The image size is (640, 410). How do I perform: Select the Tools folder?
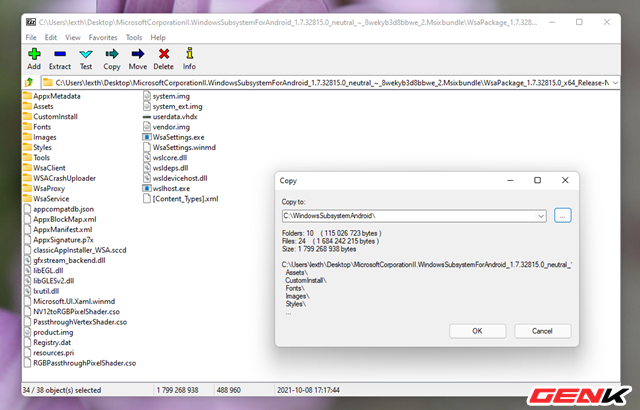pyautogui.click(x=37, y=157)
